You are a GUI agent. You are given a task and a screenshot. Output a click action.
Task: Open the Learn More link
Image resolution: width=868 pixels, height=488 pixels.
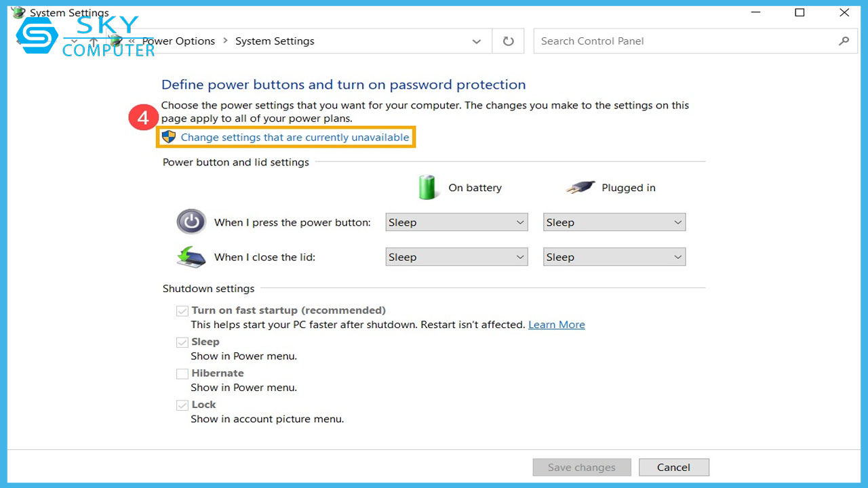(x=556, y=325)
